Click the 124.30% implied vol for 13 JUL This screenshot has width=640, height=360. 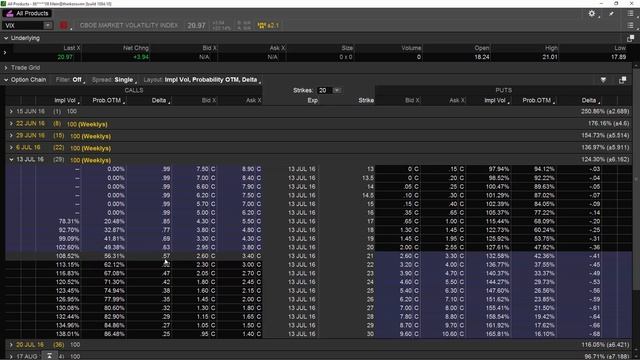point(605,160)
